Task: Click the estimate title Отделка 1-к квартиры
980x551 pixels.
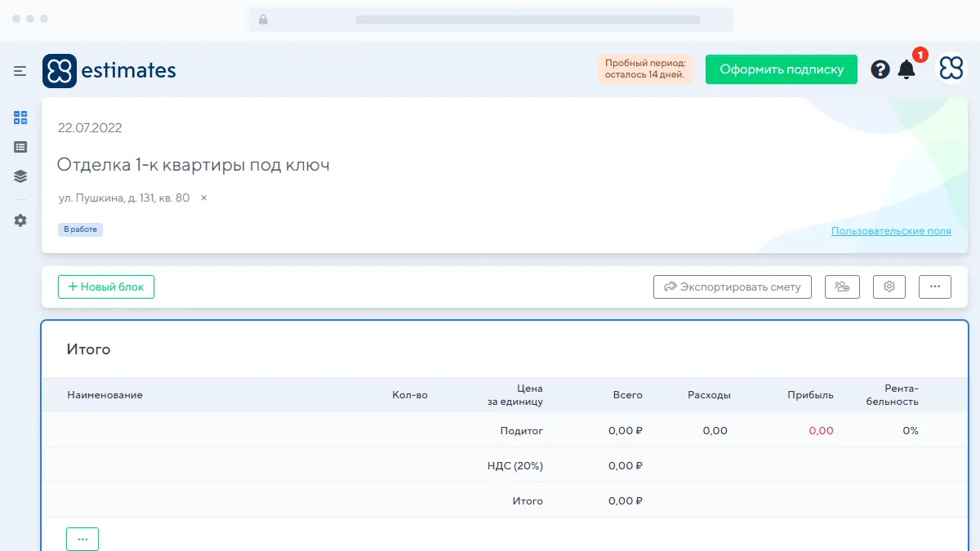Action: pyautogui.click(x=194, y=165)
